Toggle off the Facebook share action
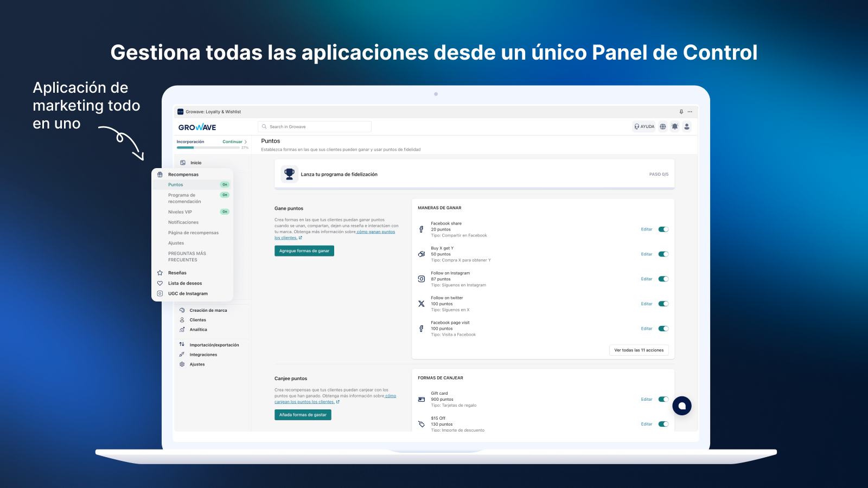 pyautogui.click(x=663, y=229)
